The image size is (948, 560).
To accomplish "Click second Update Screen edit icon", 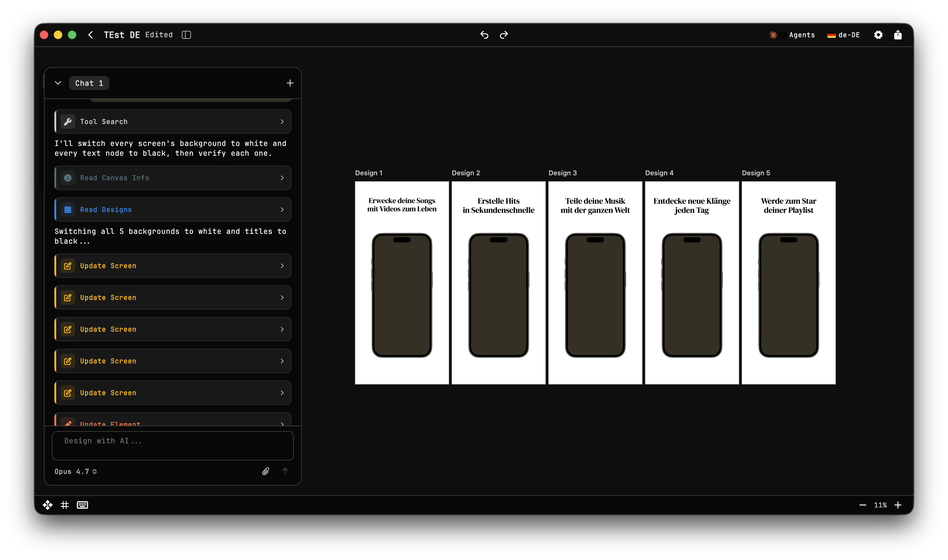I will pos(68,297).
